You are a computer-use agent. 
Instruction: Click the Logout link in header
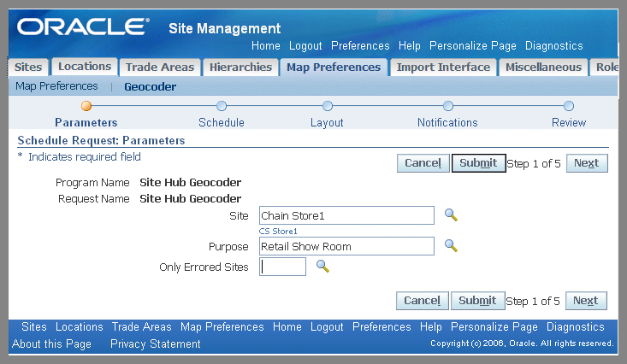[305, 46]
